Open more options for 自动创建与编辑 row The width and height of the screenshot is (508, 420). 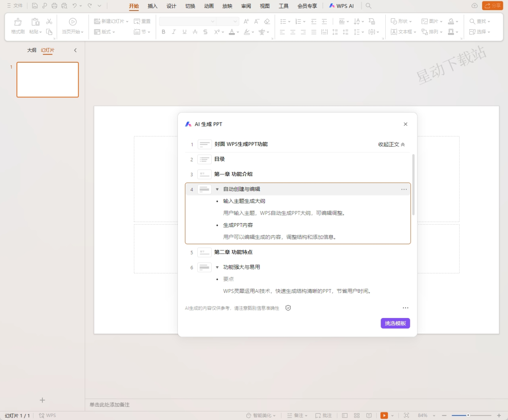click(x=404, y=189)
